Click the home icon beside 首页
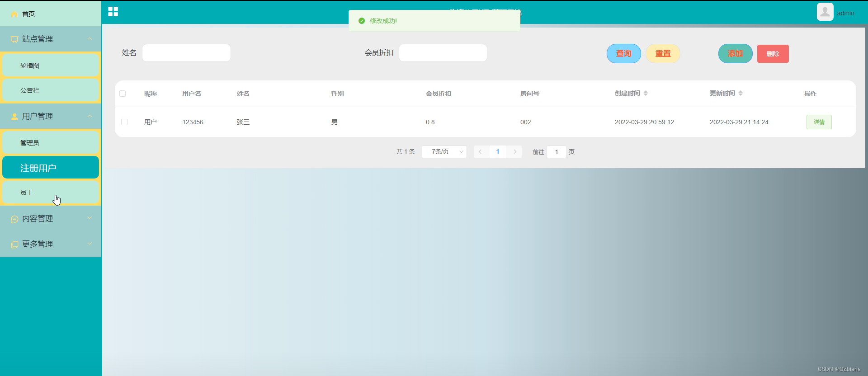The width and height of the screenshot is (868, 376). [x=14, y=14]
